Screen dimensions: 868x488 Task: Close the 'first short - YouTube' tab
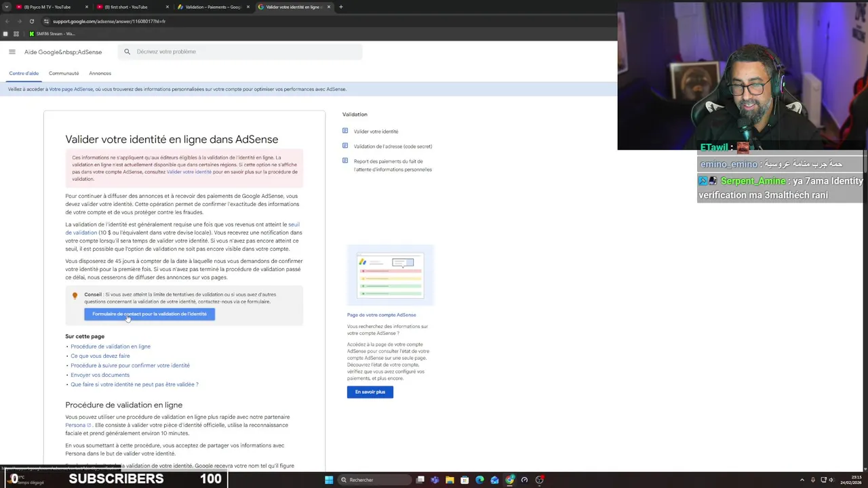(167, 7)
